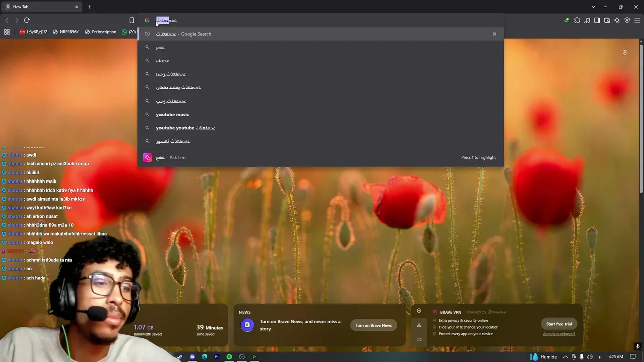Open the 4:25 AM clock

click(616, 357)
